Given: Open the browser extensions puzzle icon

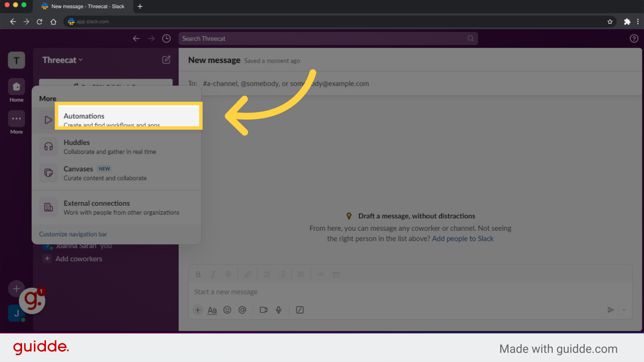Looking at the screenshot, I should click(627, 21).
